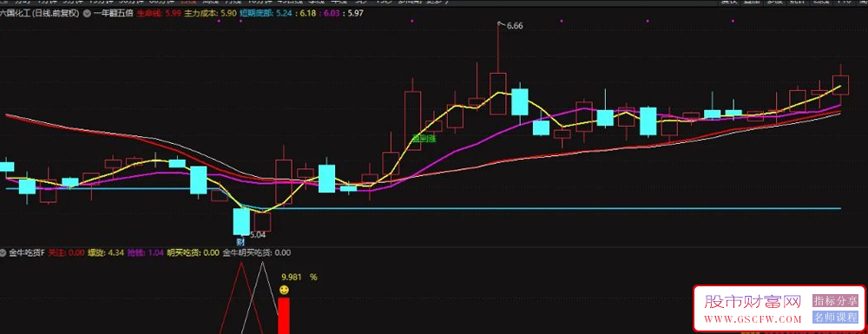This screenshot has height=334, width=868.
Task: Open the 名师课程 link in watermark
Action: coord(835,318)
